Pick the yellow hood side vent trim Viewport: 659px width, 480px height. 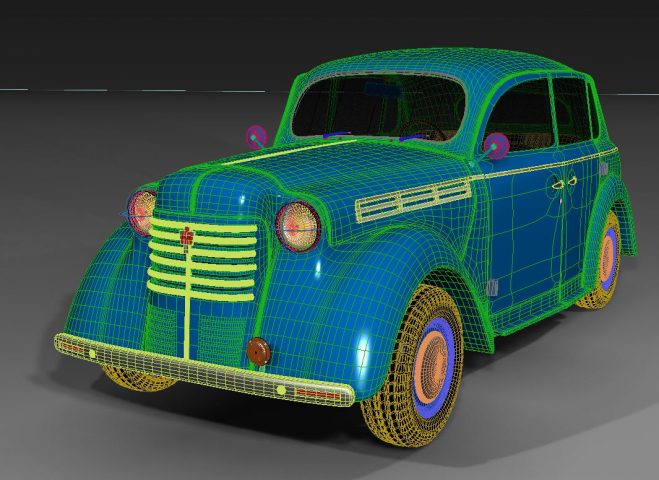[x=413, y=199]
